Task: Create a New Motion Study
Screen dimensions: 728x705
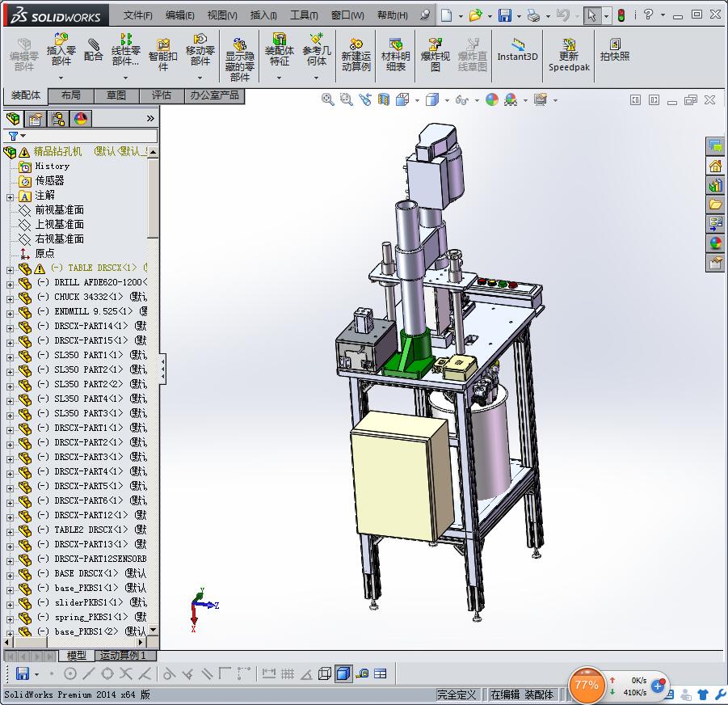Action: pyautogui.click(x=356, y=55)
